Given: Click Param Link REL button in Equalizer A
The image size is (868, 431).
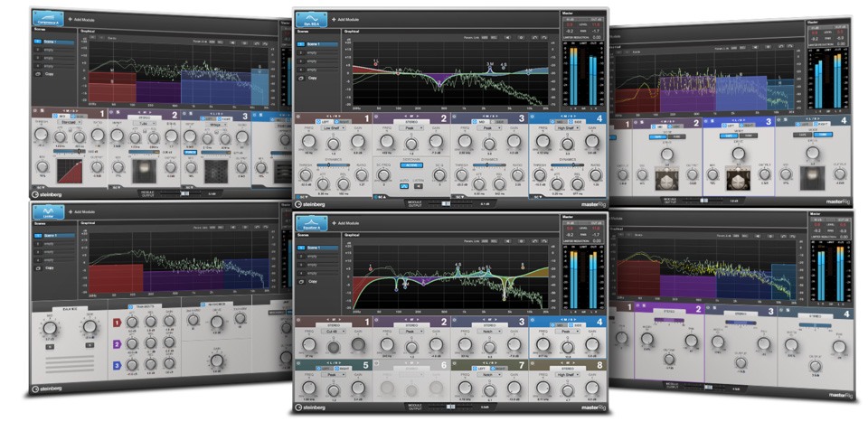Looking at the screenshot, I should (494, 241).
